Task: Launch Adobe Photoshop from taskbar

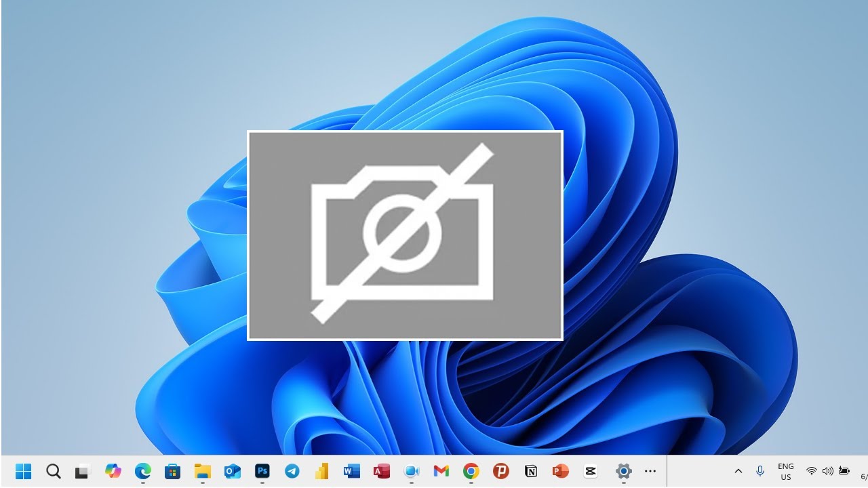Action: [x=262, y=471]
